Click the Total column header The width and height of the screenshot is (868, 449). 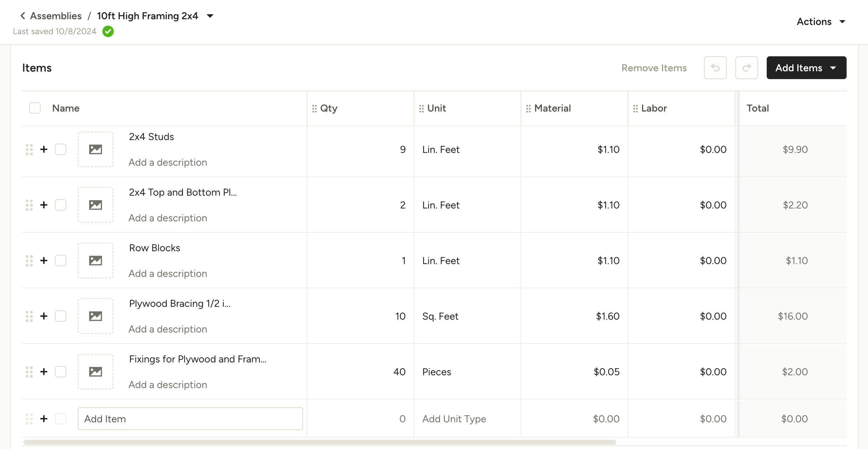click(x=757, y=108)
